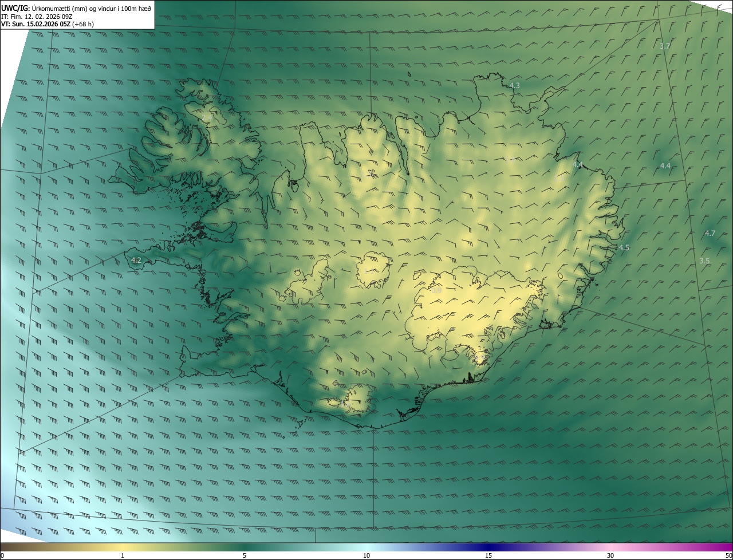Select the color scale tick label 15

(488, 555)
